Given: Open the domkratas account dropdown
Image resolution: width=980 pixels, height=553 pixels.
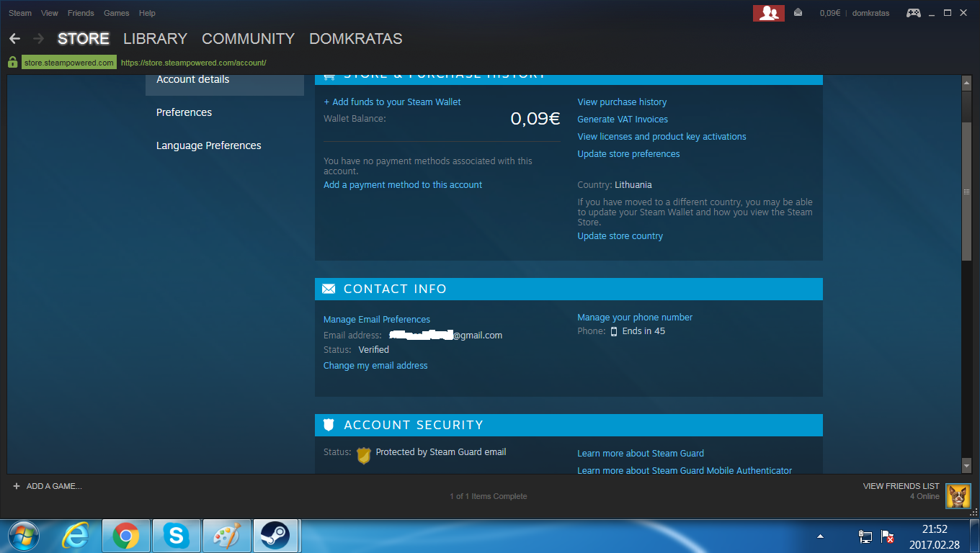Looking at the screenshot, I should pyautogui.click(x=870, y=13).
